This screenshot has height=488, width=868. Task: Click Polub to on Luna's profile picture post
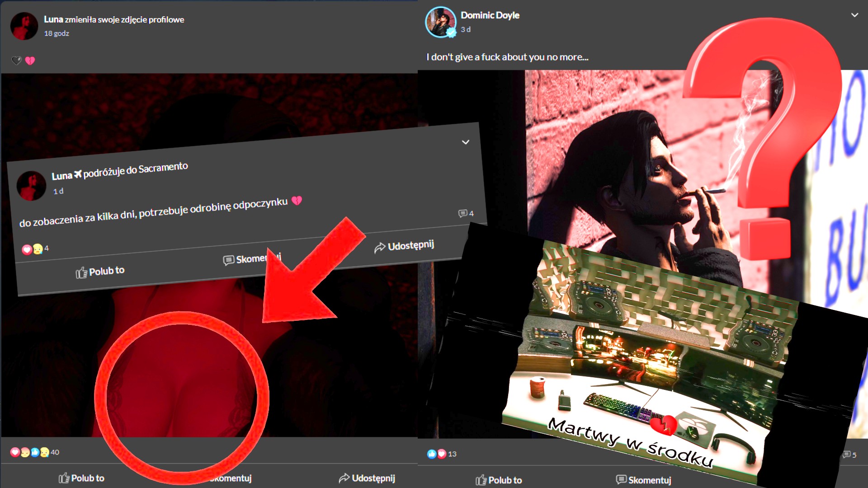[x=81, y=478]
